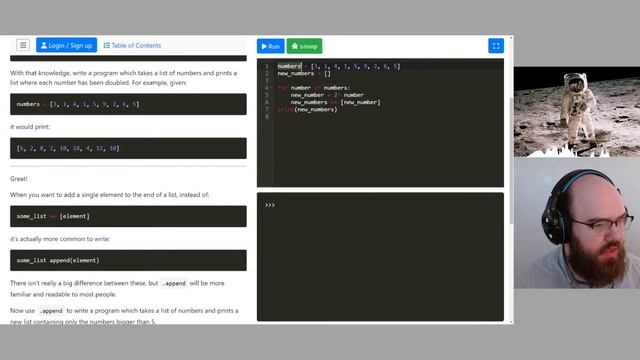Select the numbers list example code block
Screen dimensions: 640x360
(x=128, y=104)
